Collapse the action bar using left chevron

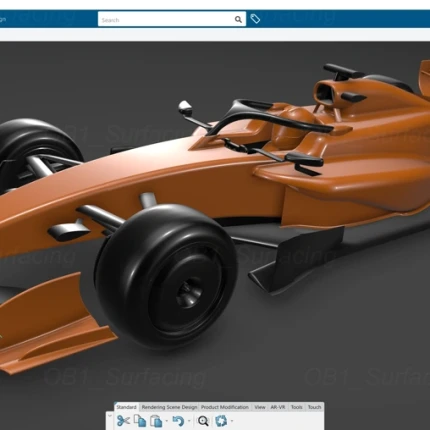(x=109, y=416)
